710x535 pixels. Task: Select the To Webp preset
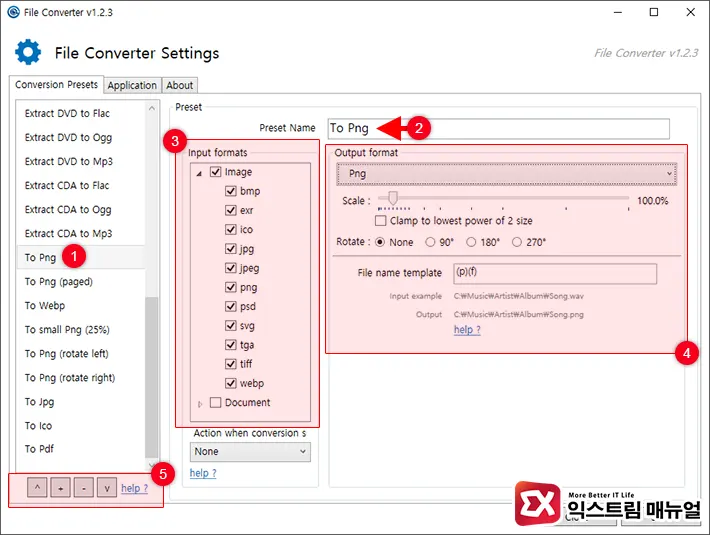[45, 306]
